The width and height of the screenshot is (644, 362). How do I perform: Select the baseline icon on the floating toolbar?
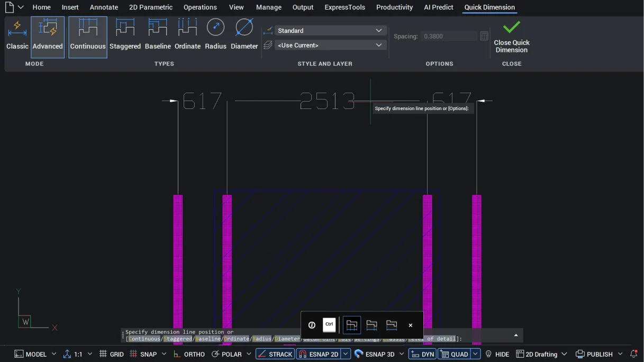pos(392,325)
